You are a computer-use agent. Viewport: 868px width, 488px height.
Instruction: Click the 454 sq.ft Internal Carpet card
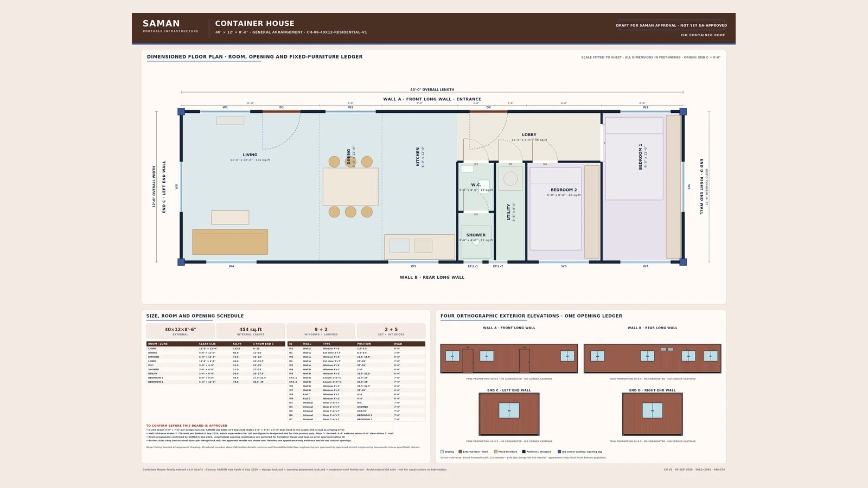tap(251, 331)
